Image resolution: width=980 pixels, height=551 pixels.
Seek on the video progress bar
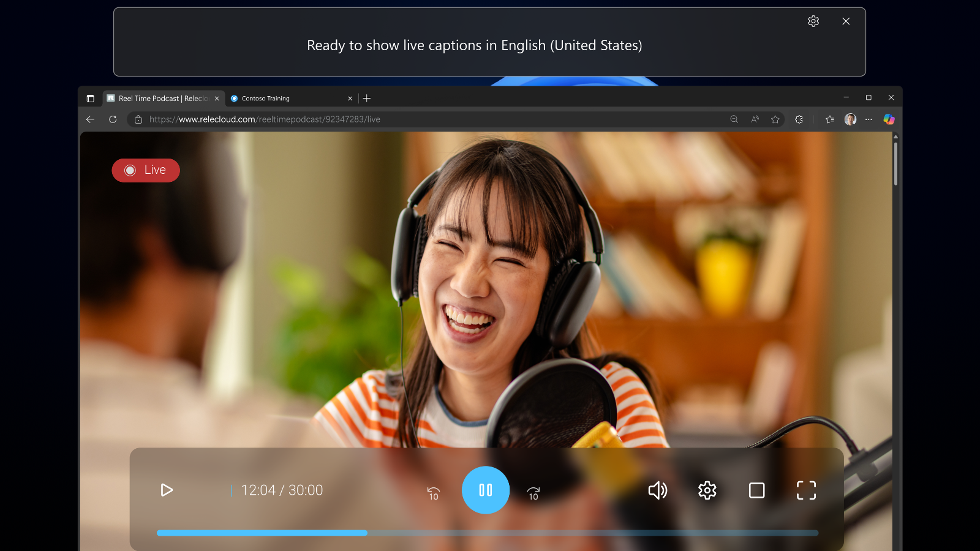[488, 533]
